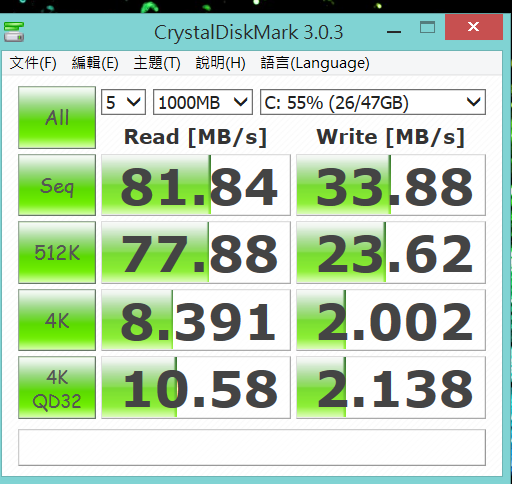
Task: Select the 4K write result 2.002
Action: (391, 320)
